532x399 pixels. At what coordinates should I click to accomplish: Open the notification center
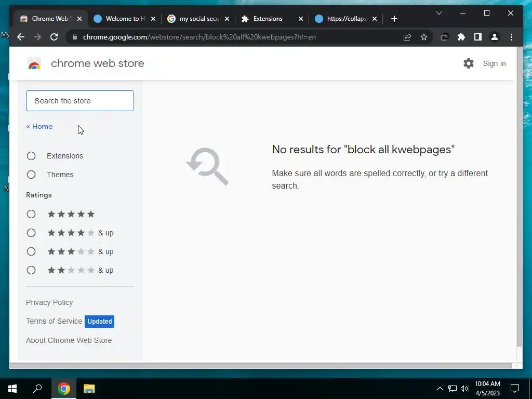pyautogui.click(x=515, y=389)
